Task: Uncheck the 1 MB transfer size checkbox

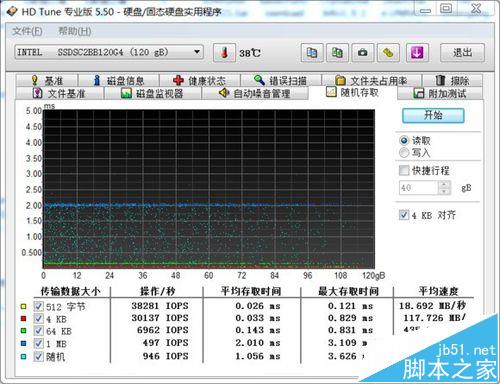Action: 38,343
